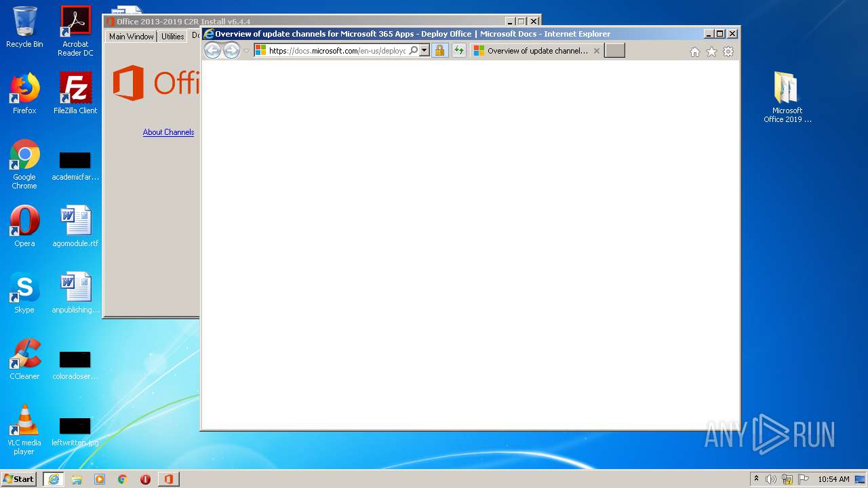
Task: Launch Skype desktop shortcut
Action: click(x=24, y=293)
